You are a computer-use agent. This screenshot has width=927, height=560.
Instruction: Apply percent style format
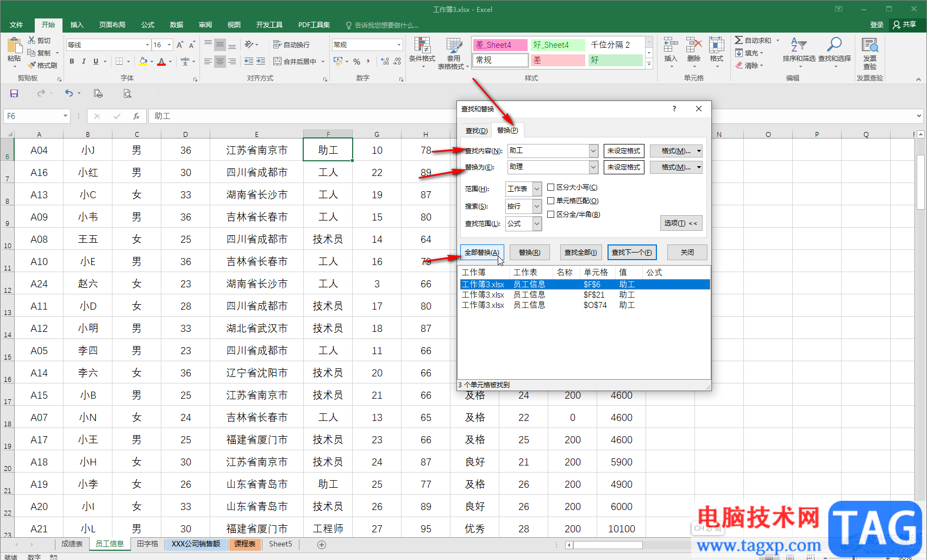pyautogui.click(x=356, y=61)
